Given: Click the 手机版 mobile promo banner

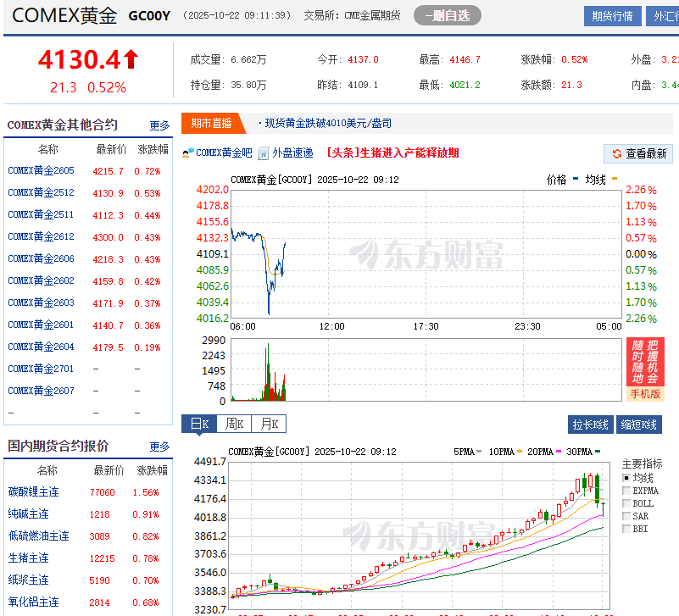Looking at the screenshot, I should [x=645, y=369].
